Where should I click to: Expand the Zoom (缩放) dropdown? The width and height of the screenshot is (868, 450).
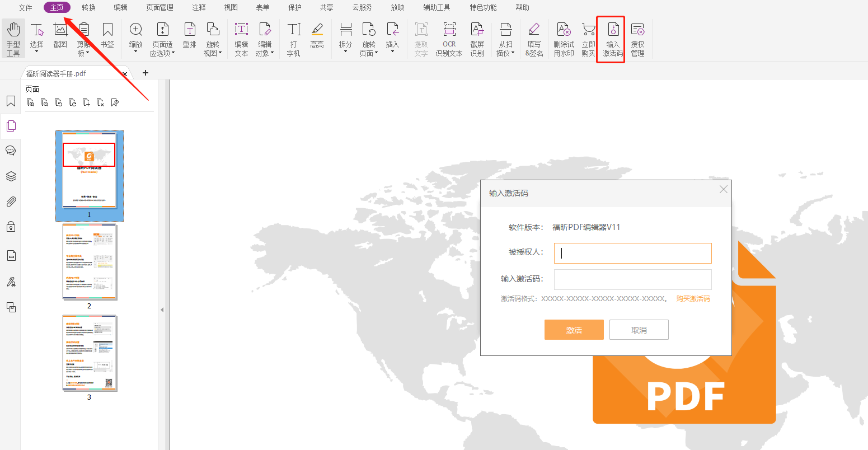click(135, 51)
